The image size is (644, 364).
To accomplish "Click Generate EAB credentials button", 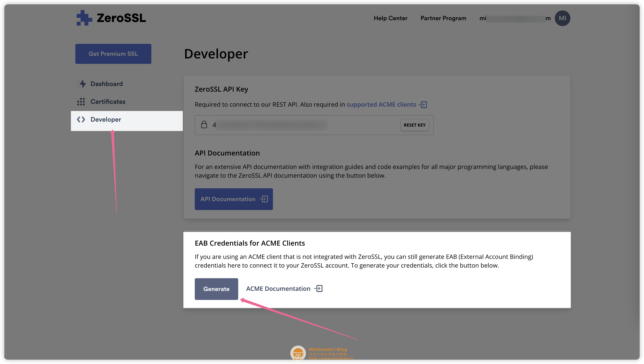I will [216, 289].
